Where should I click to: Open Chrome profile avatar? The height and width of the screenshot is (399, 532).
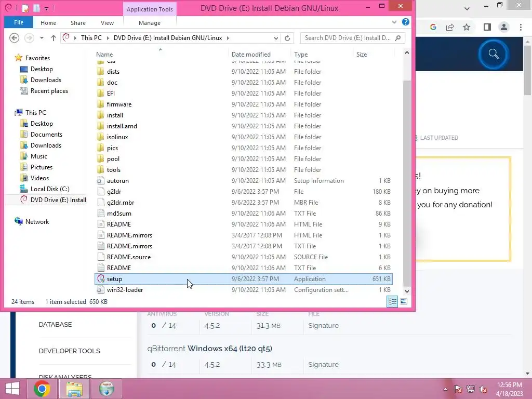504,27
